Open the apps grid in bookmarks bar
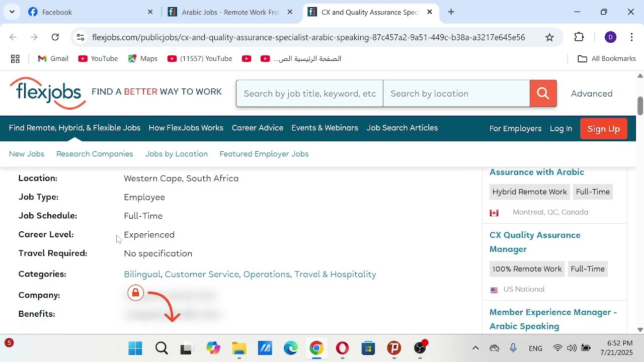Image resolution: width=644 pixels, height=362 pixels. [16, 59]
